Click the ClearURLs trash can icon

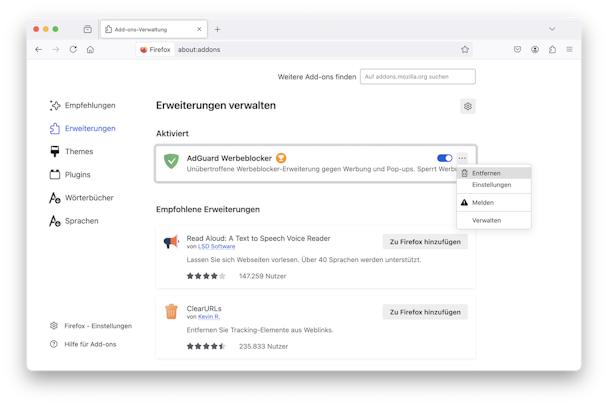171,312
